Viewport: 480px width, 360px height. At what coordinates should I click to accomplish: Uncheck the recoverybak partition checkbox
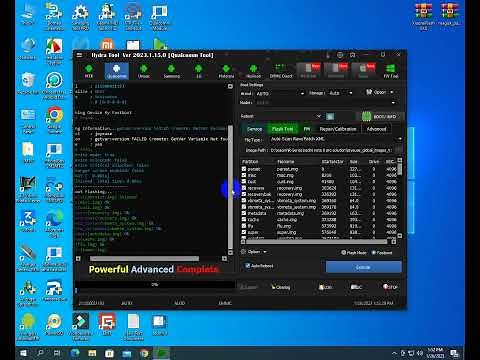(244, 194)
